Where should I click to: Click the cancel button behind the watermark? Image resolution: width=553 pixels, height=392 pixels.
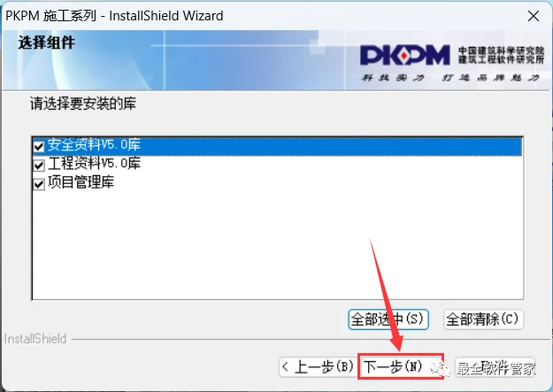point(495,367)
